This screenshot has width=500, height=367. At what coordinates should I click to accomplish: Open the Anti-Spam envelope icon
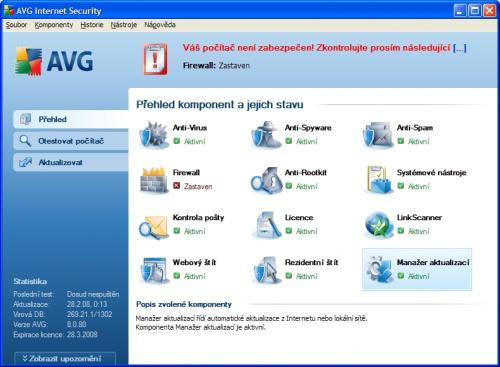pos(377,135)
